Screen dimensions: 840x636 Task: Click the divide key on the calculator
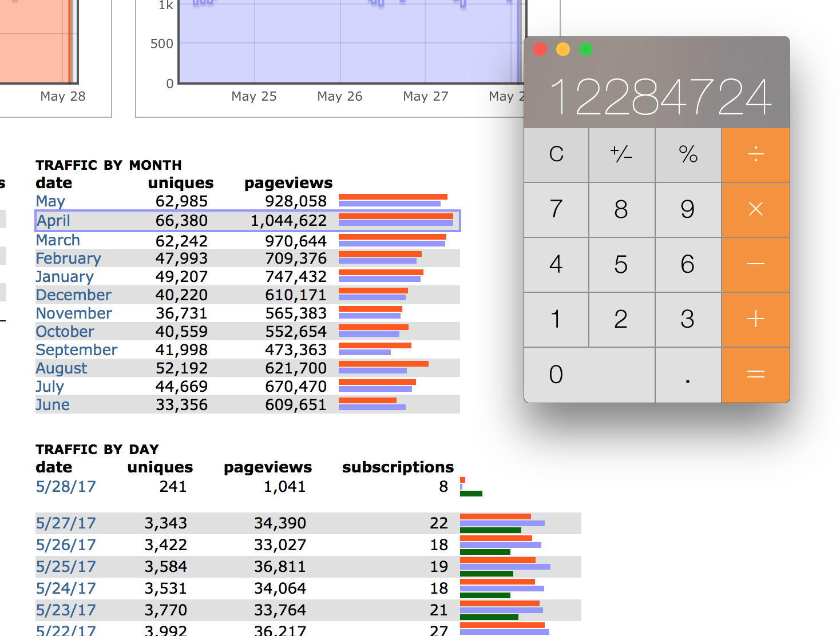tap(756, 155)
